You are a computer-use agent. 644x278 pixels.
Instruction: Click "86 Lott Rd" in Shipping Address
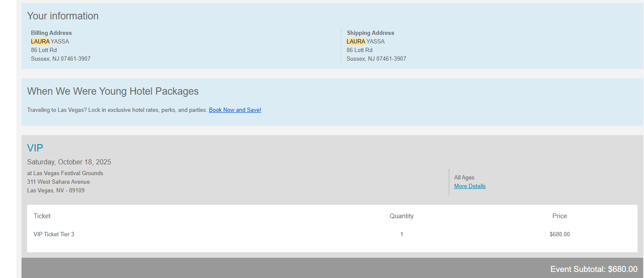(360, 50)
